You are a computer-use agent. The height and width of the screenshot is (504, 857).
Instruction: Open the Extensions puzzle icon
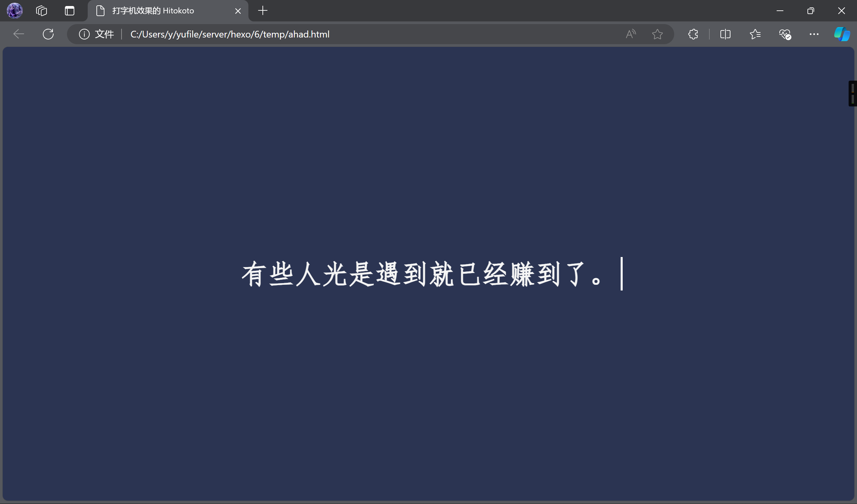pos(693,34)
